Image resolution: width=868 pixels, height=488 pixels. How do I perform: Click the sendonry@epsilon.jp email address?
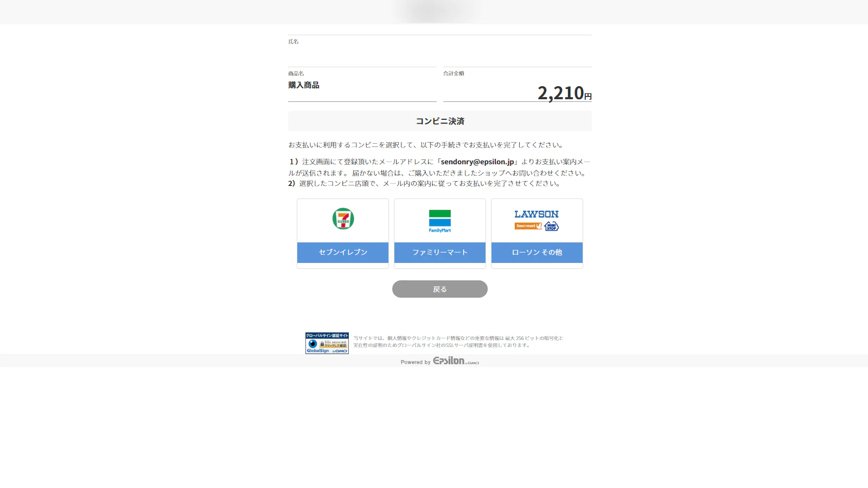(477, 162)
